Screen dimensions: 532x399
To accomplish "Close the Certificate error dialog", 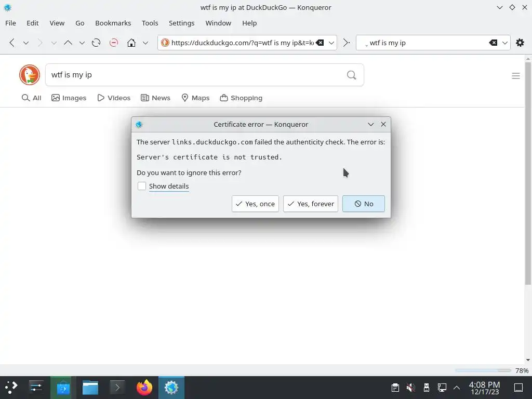I will [x=383, y=125].
